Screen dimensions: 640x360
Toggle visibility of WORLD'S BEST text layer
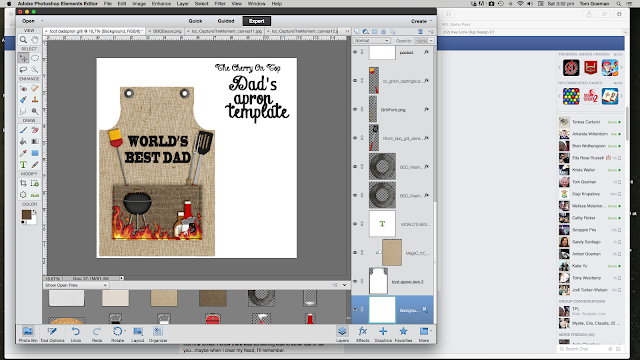tap(355, 224)
